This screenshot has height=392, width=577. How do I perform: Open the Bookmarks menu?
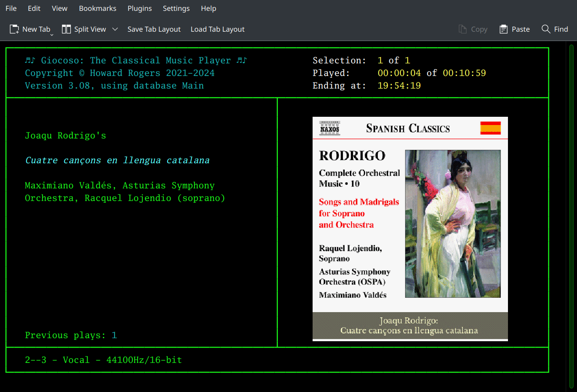[x=97, y=8]
